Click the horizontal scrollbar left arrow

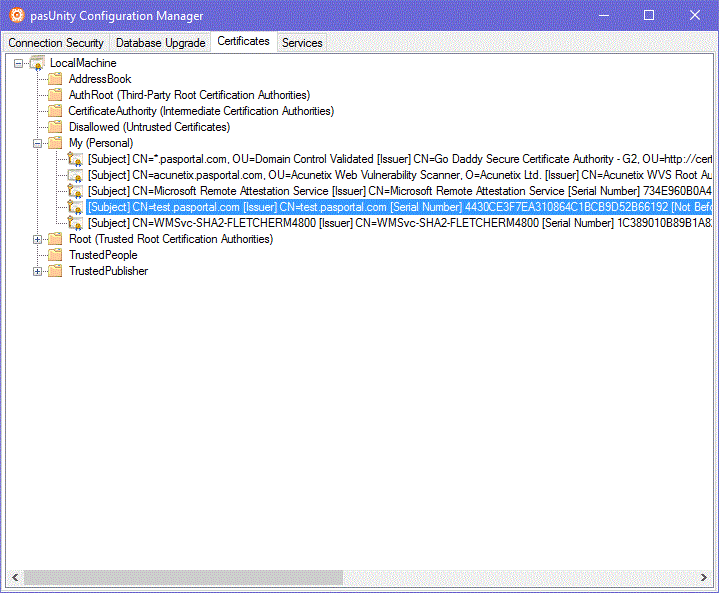click(15, 577)
